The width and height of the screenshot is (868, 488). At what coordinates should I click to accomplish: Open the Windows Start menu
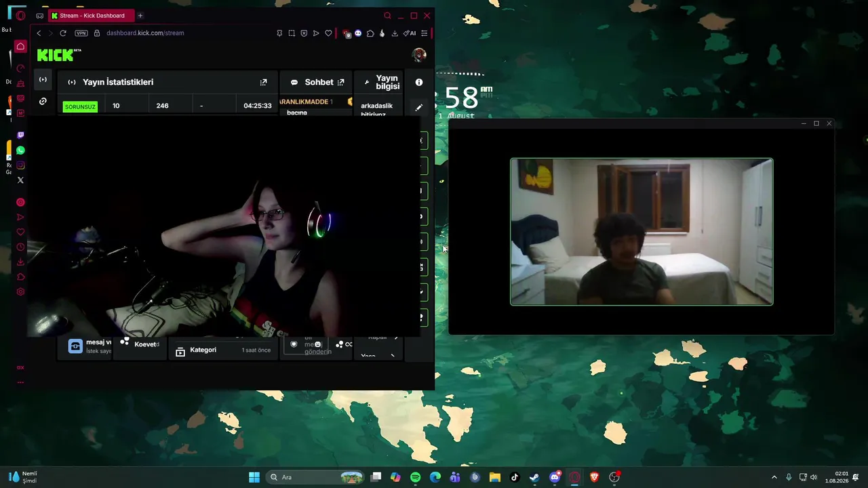tap(254, 477)
